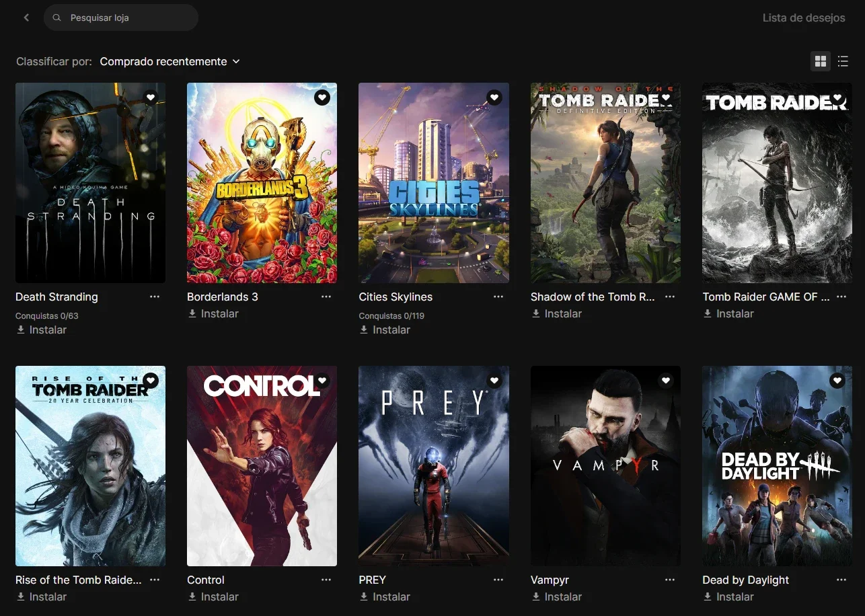865x616 pixels.
Task: Click Instalar under Tomb Raider GAME OF
Action: [728, 313]
